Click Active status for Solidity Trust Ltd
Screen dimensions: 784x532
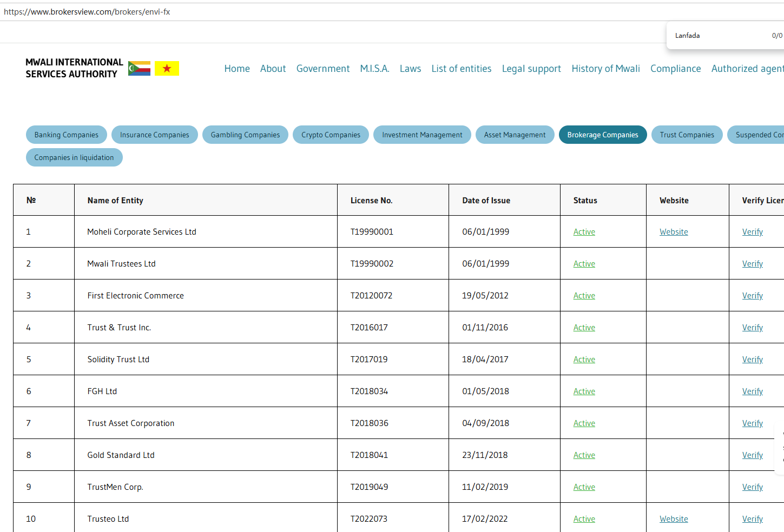click(584, 360)
